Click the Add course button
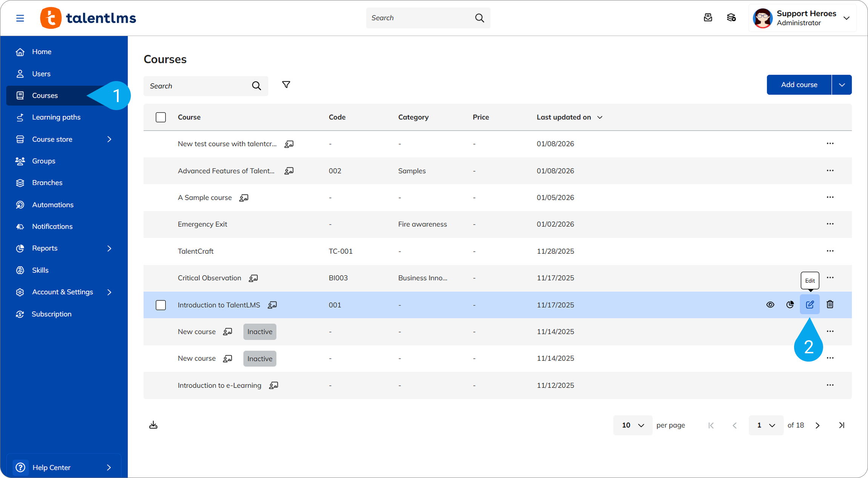The width and height of the screenshot is (868, 478). click(799, 85)
